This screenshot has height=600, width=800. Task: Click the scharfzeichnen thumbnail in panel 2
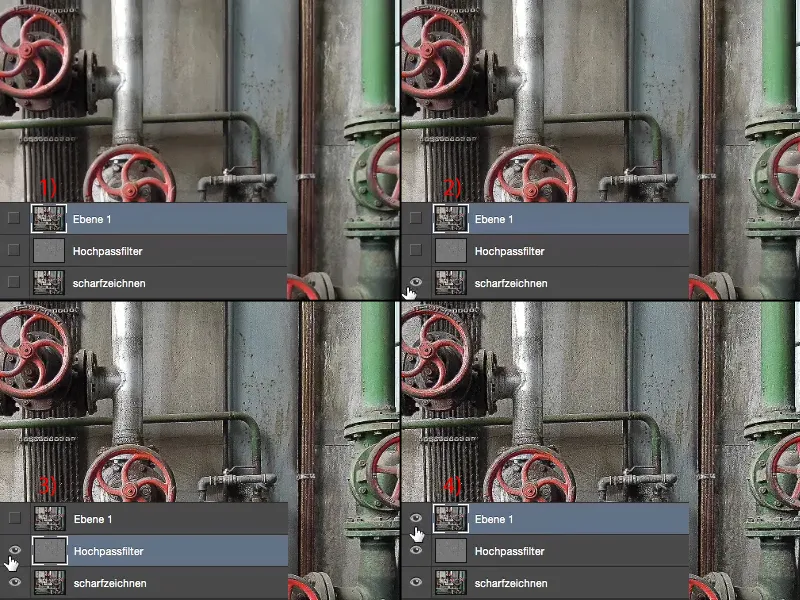pos(451,283)
